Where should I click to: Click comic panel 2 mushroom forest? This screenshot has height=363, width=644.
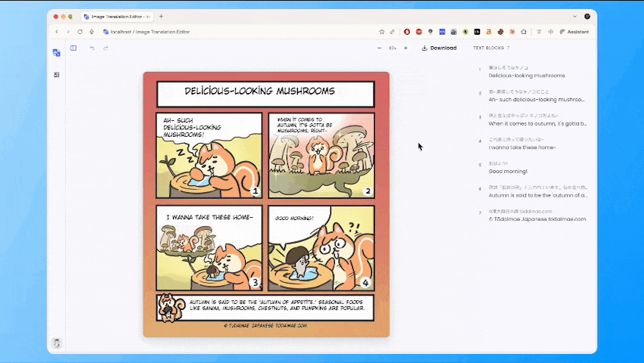click(x=321, y=155)
